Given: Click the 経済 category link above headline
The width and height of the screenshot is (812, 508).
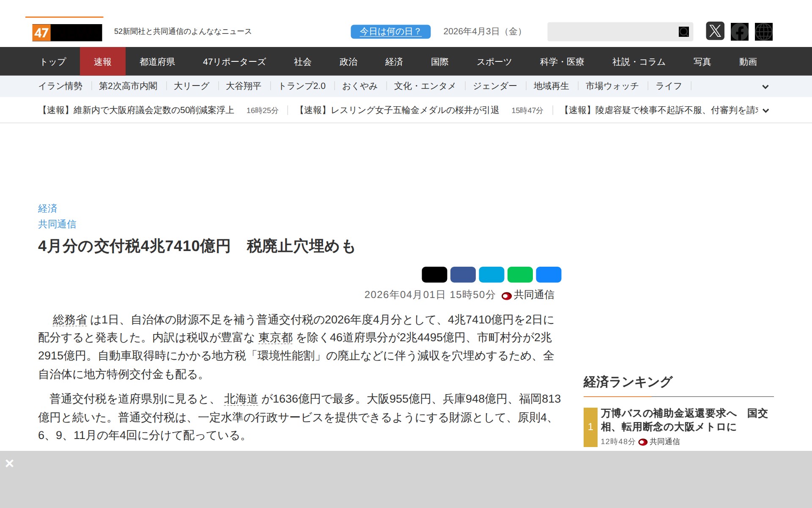Looking at the screenshot, I should tap(47, 208).
